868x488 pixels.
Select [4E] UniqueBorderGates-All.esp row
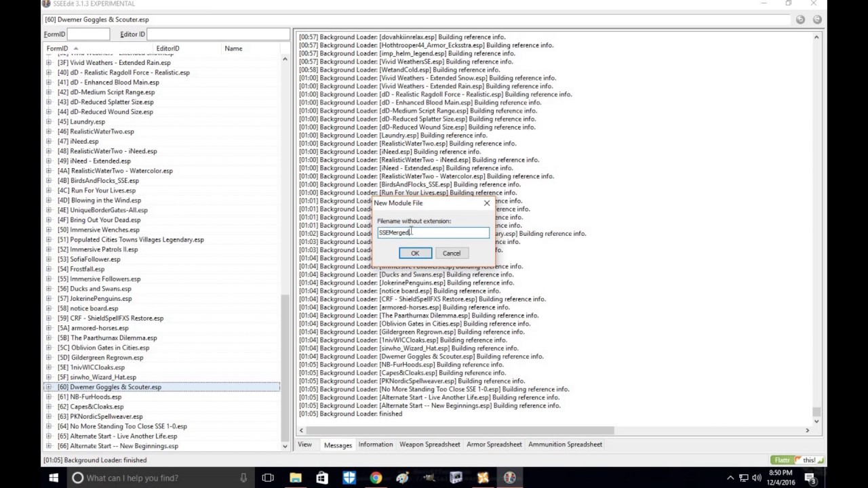coord(102,210)
